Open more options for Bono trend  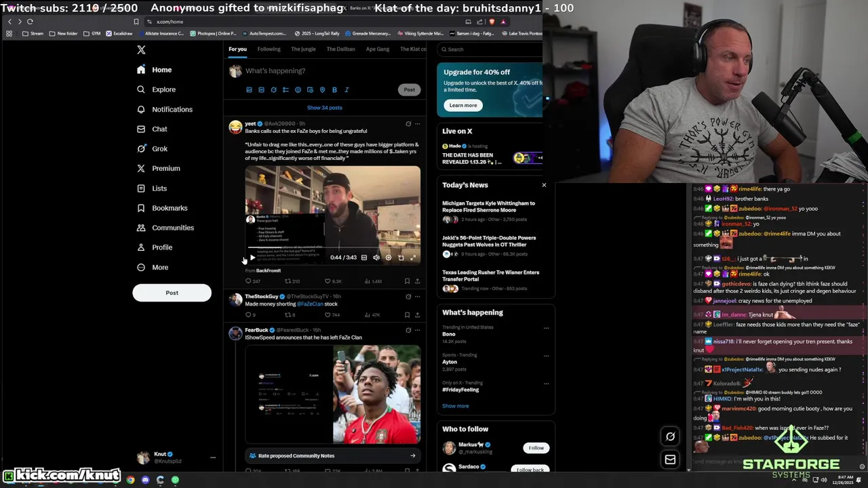coord(546,328)
